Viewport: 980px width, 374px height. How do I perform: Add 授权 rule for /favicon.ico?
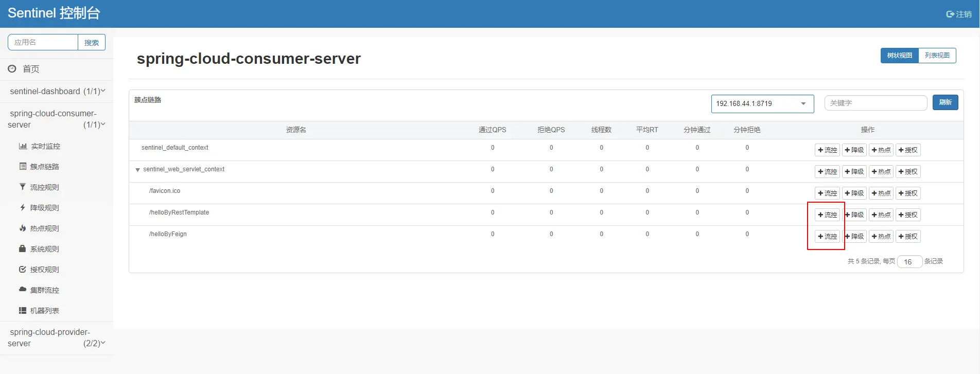(x=908, y=193)
